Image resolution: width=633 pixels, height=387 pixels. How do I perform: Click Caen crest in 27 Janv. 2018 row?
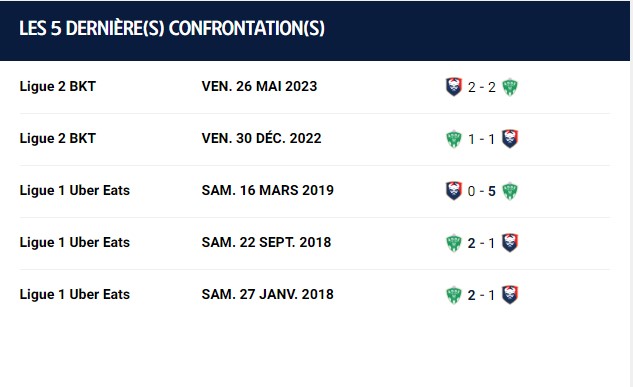click(x=510, y=295)
